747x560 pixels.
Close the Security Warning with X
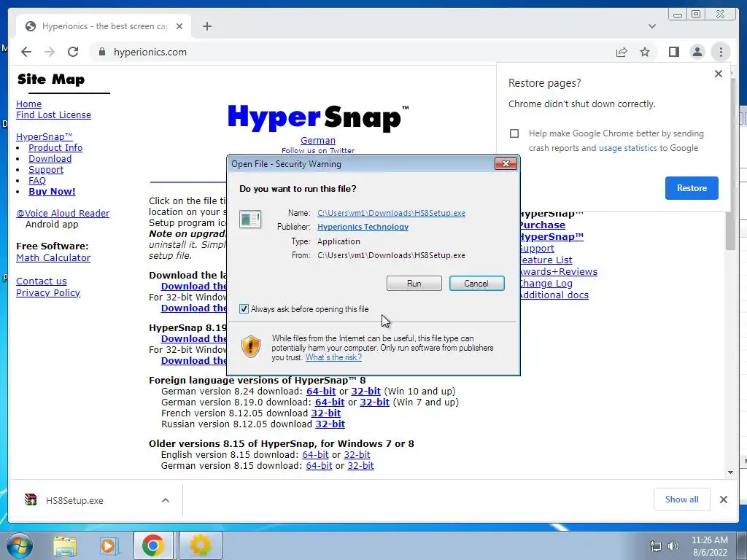(506, 164)
